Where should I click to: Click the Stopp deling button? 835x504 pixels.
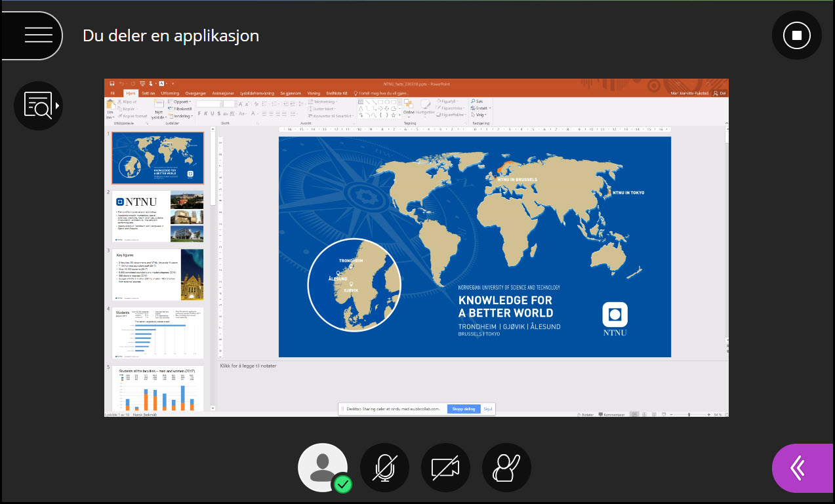464,409
